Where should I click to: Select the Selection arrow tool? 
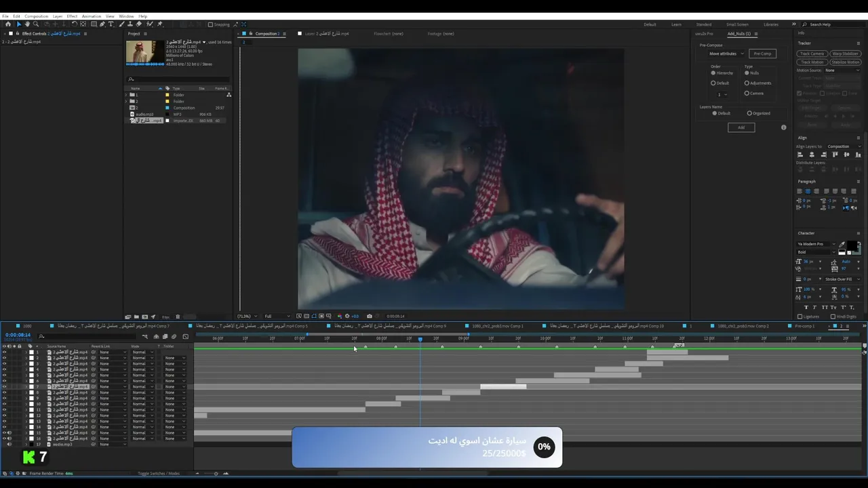[19, 24]
